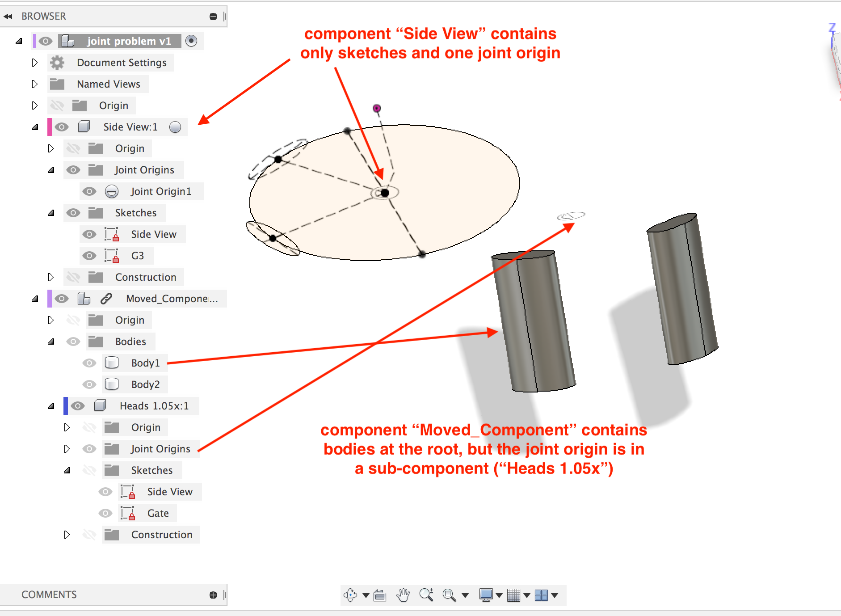Screen dimensions: 841x616
Task: Activate the Pan tool
Action: [403, 595]
